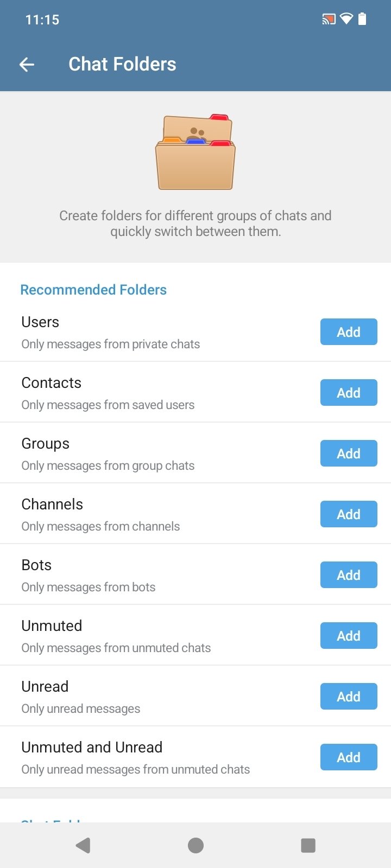Tap the chat folders illustration
The width and height of the screenshot is (391, 868).
pyautogui.click(x=195, y=152)
